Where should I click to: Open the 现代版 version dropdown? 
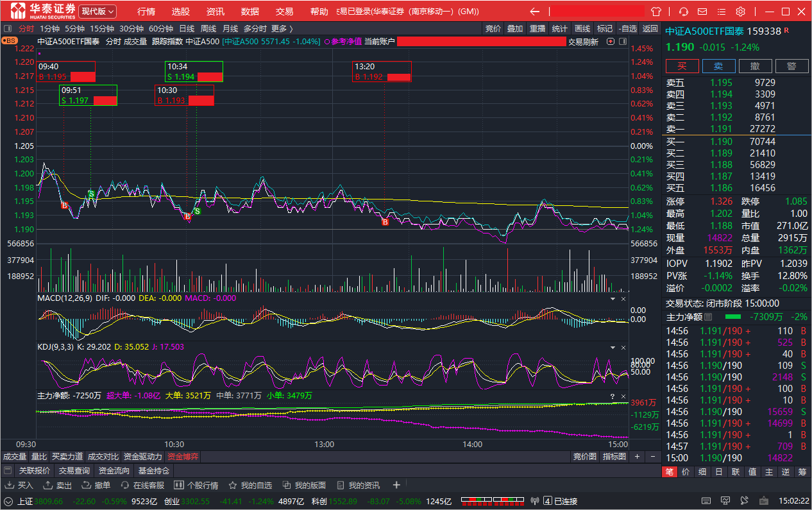pyautogui.click(x=97, y=12)
